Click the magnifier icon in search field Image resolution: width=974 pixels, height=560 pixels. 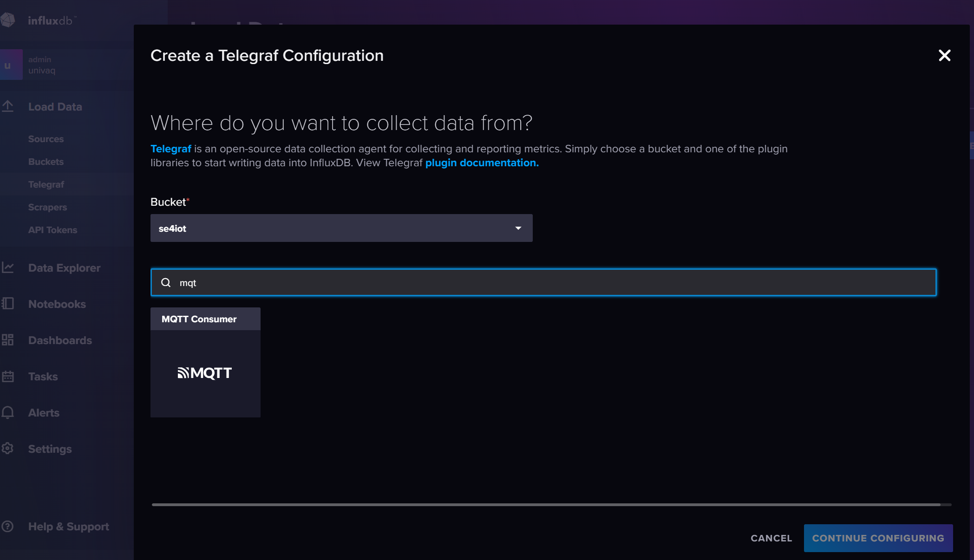[x=166, y=282]
